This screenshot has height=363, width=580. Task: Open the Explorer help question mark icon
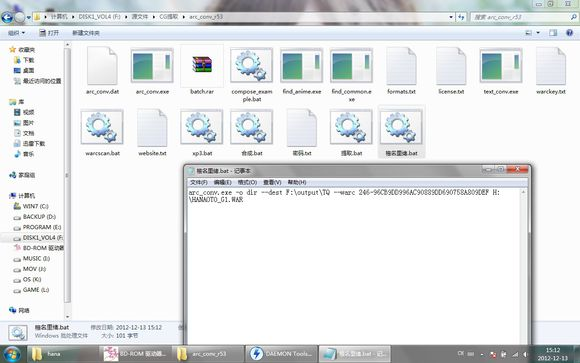pyautogui.click(x=569, y=33)
